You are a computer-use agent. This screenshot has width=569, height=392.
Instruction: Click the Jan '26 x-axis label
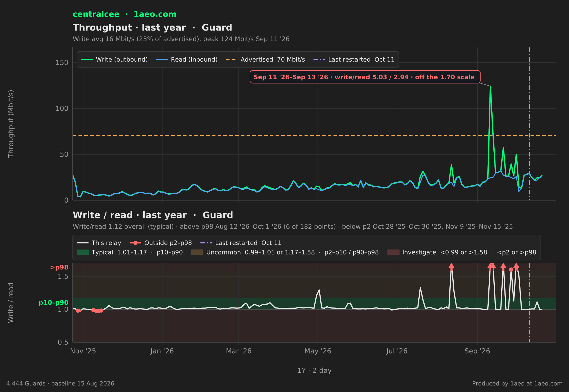click(x=162, y=351)
